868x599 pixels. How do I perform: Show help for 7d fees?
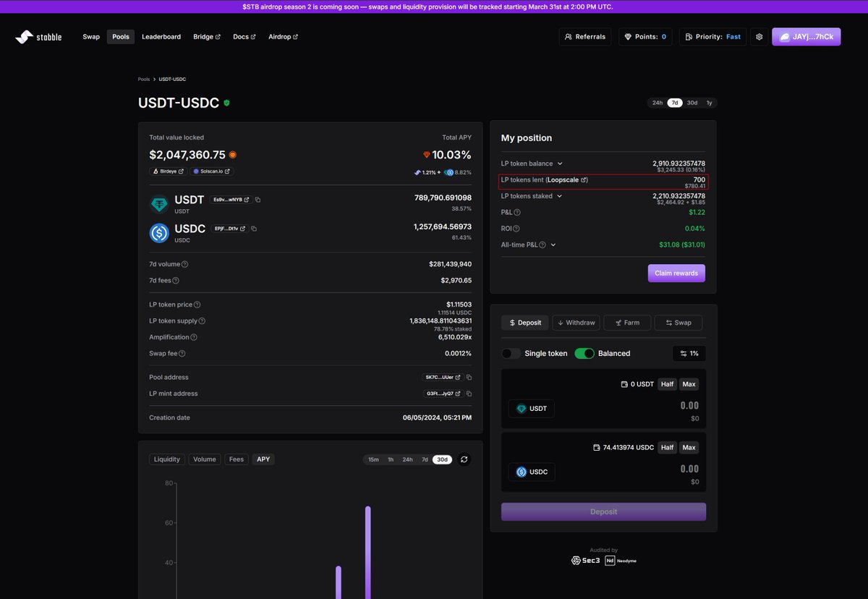(x=176, y=281)
